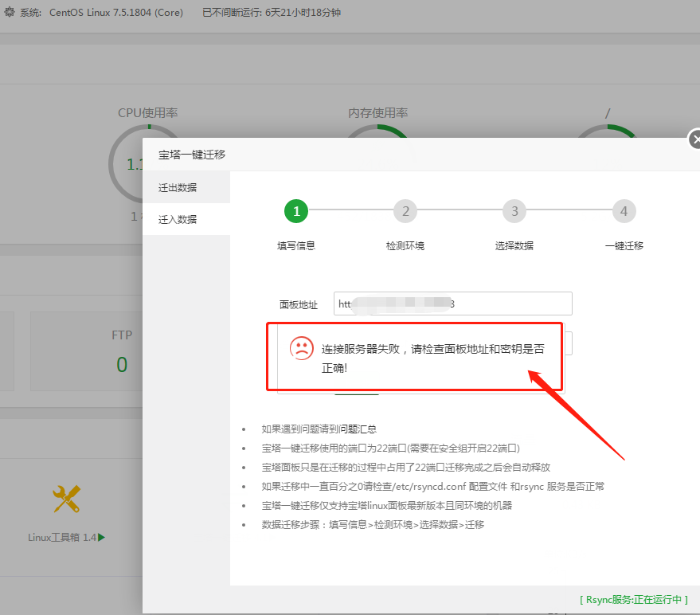This screenshot has width=700, height=615.
Task: Click the 宝塔一键迁移 dialog title
Action: click(192, 155)
